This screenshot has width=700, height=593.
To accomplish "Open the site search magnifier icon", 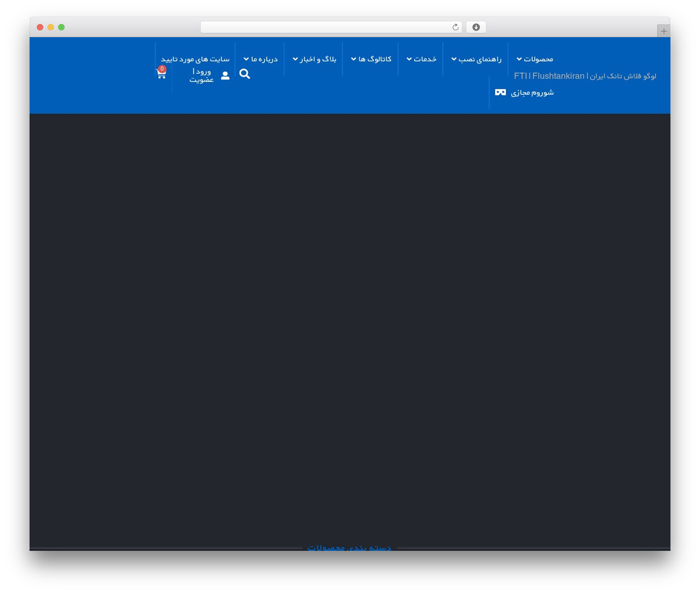I will pos(244,74).
